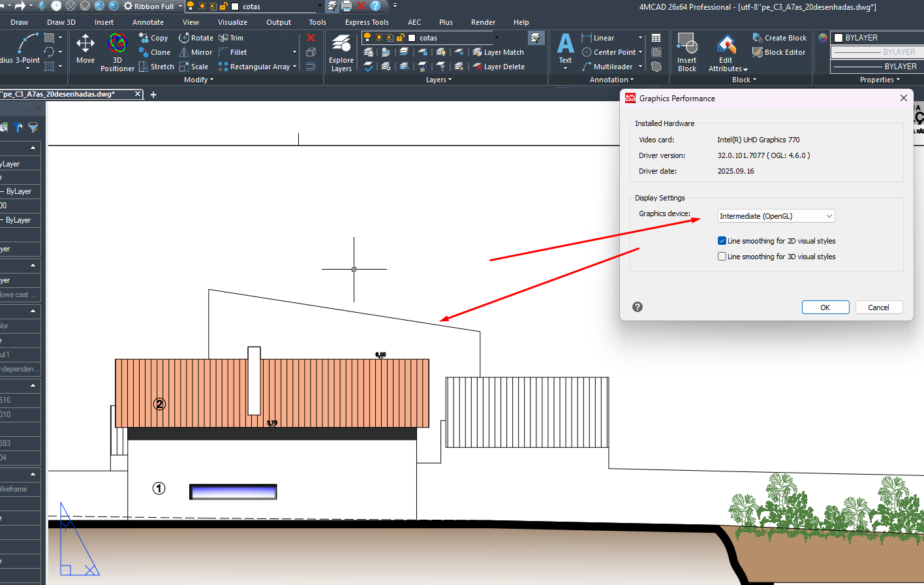Disable line smoothing for 2D visual styles
Viewport: 924px width, 585px height.
pyautogui.click(x=722, y=241)
